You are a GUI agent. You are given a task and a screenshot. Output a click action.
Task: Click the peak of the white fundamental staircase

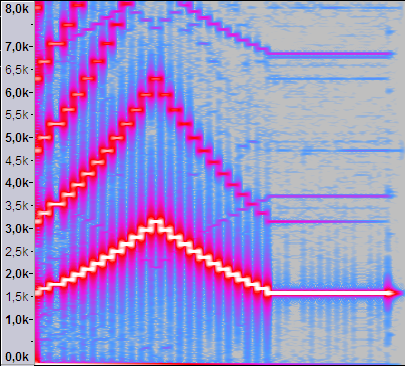157,222
